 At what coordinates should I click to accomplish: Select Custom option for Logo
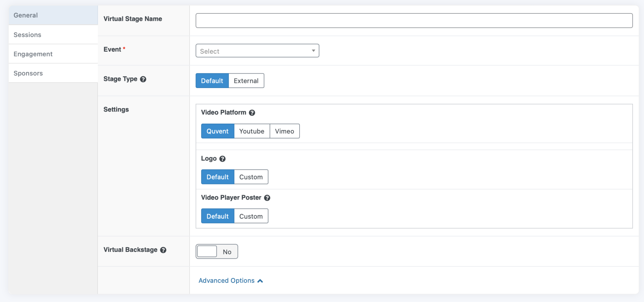pos(251,177)
